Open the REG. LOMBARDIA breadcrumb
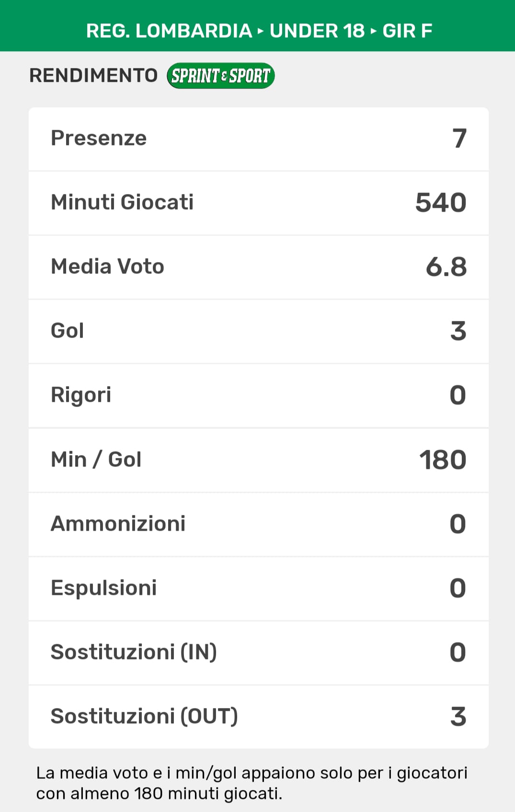This screenshot has width=515, height=812. (x=169, y=31)
